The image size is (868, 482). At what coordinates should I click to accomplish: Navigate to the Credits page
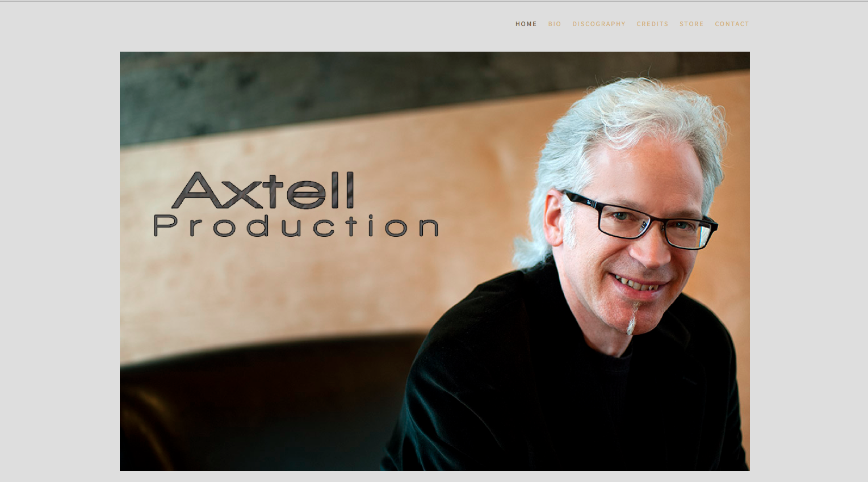[652, 24]
